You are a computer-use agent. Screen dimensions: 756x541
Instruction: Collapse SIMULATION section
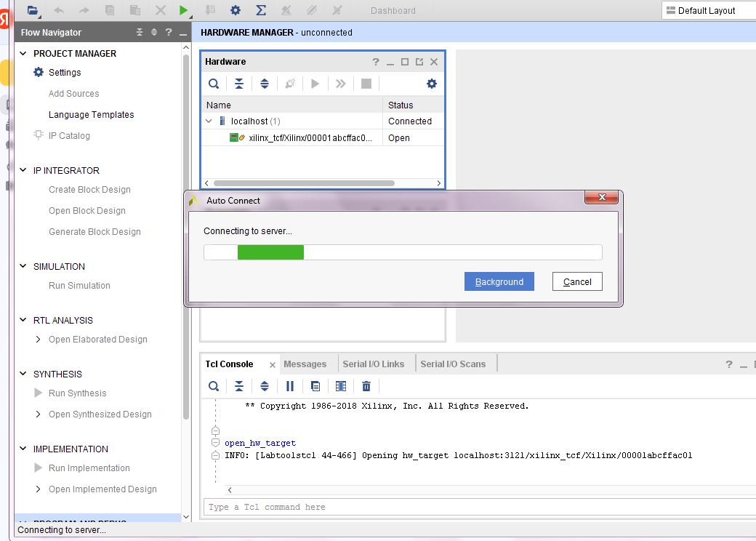23,266
